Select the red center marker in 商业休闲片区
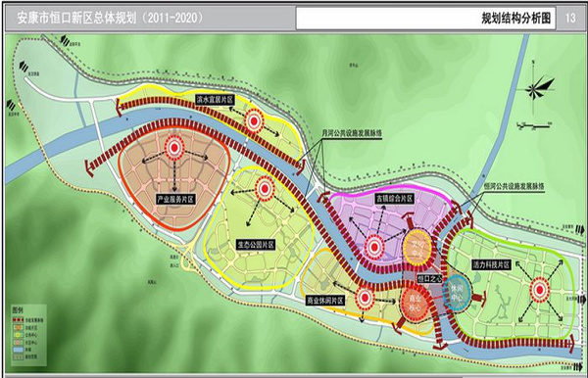Screen dimensions: 588x378 tap(365, 299)
